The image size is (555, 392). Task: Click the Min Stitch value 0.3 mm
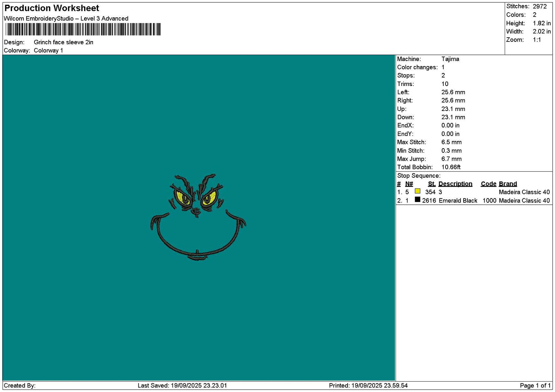pyautogui.click(x=452, y=151)
